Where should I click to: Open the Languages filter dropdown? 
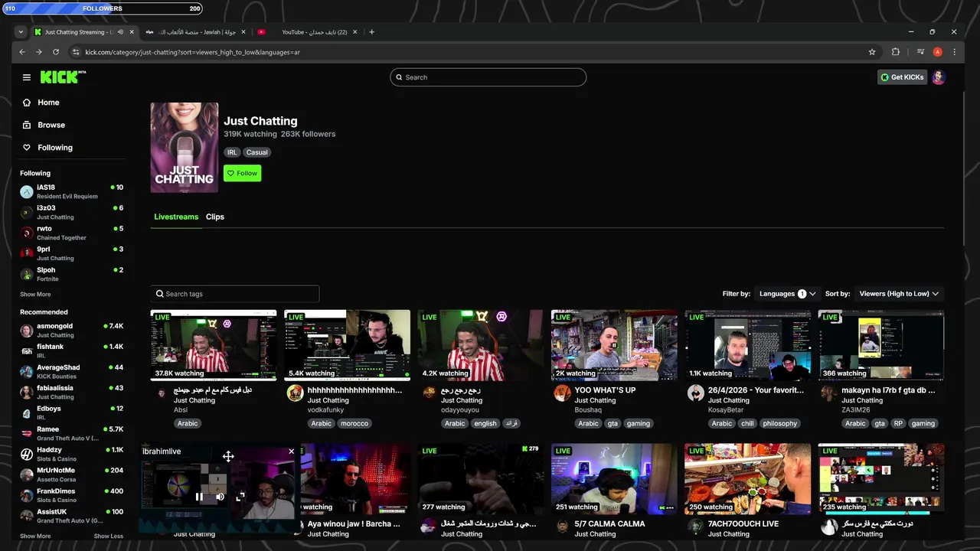[787, 294]
